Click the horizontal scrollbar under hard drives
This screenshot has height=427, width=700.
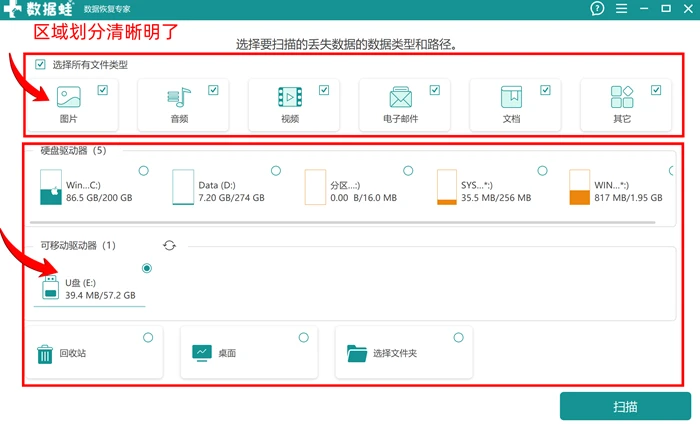pos(342,222)
